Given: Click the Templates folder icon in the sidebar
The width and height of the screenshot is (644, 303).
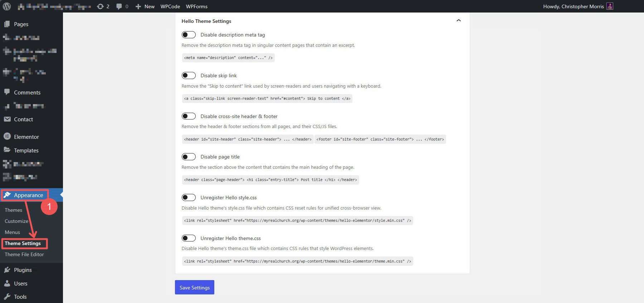Looking at the screenshot, I should [7, 150].
